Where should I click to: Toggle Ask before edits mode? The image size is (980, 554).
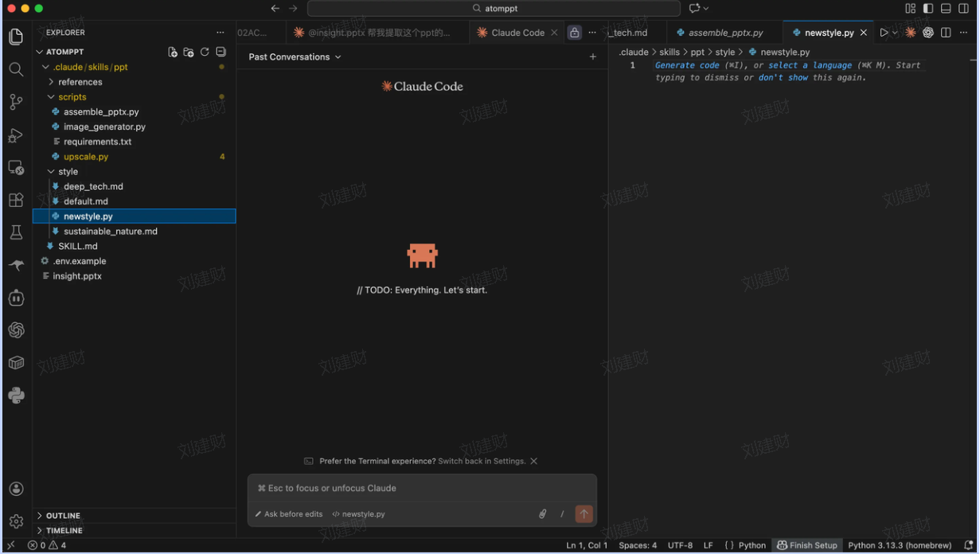289,514
